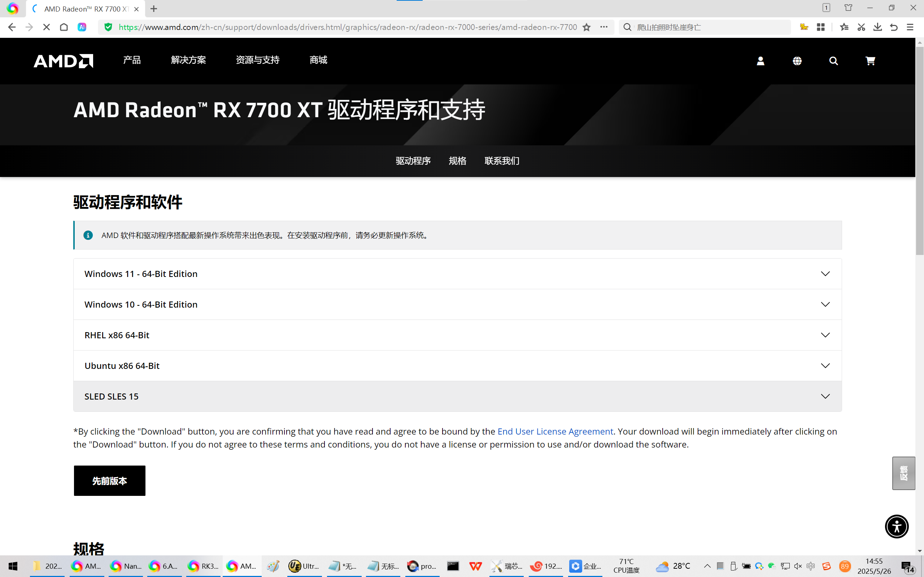Open the accessibility widget icon
This screenshot has width=924, height=577.
click(896, 526)
